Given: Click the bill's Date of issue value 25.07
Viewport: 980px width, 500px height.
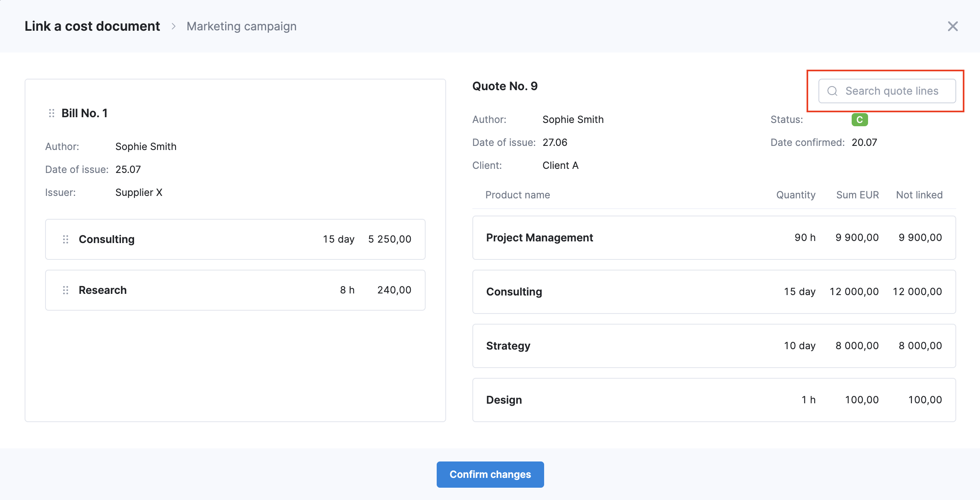Looking at the screenshot, I should (x=128, y=169).
